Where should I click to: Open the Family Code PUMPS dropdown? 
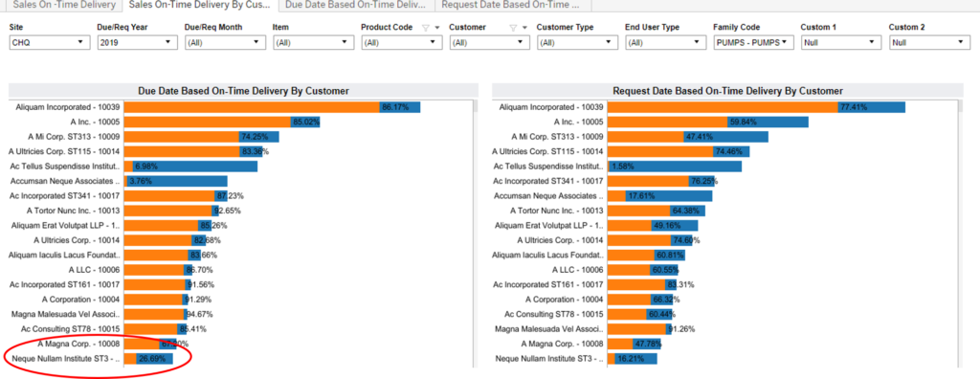pos(753,42)
